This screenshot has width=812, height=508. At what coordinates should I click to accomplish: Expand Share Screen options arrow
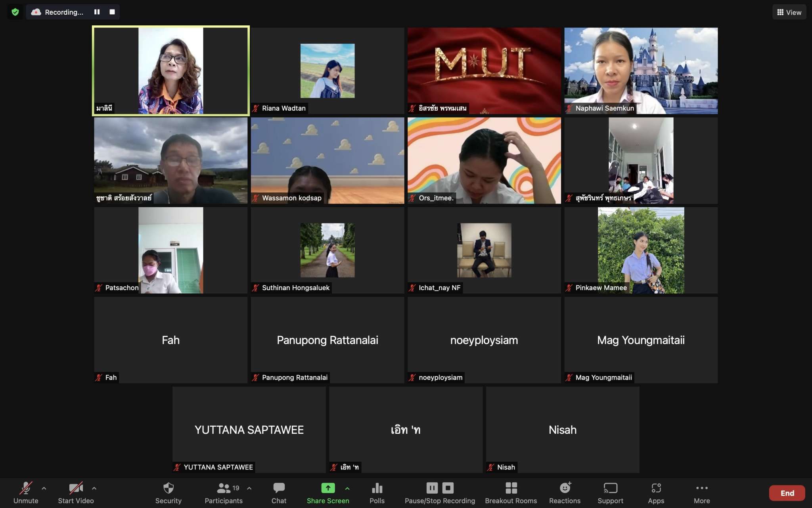[347, 488]
